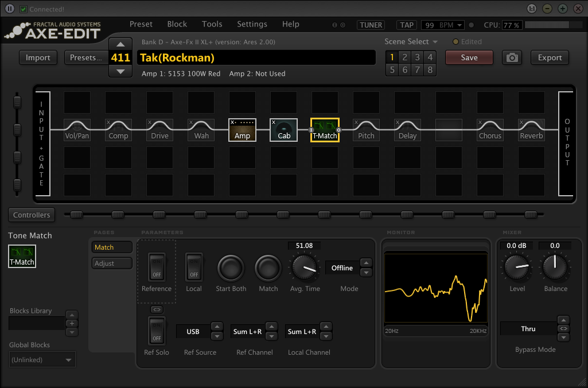Image resolution: width=588 pixels, height=388 pixels.
Task: Toggle the Reference switch
Action: tap(157, 267)
